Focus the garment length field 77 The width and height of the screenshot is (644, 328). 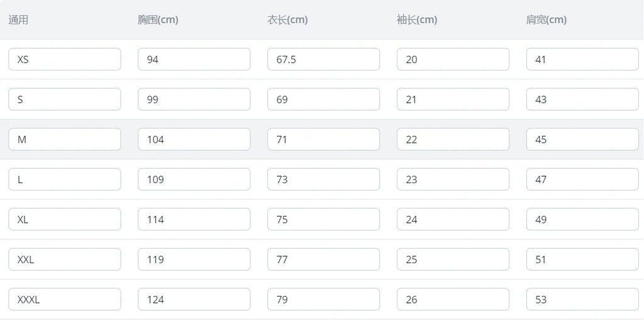[x=323, y=259]
